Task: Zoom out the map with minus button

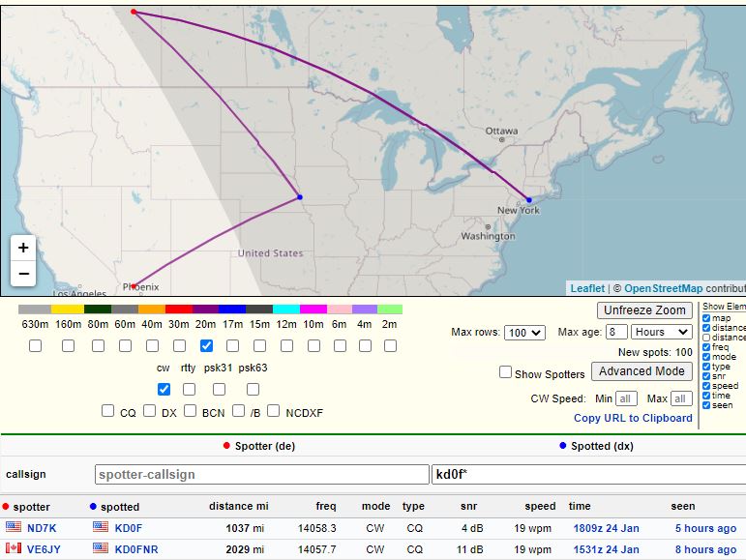Action: coord(23,274)
